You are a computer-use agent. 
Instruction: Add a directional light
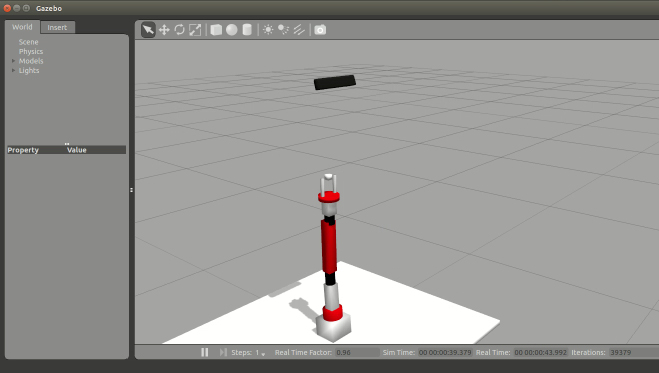(299, 30)
